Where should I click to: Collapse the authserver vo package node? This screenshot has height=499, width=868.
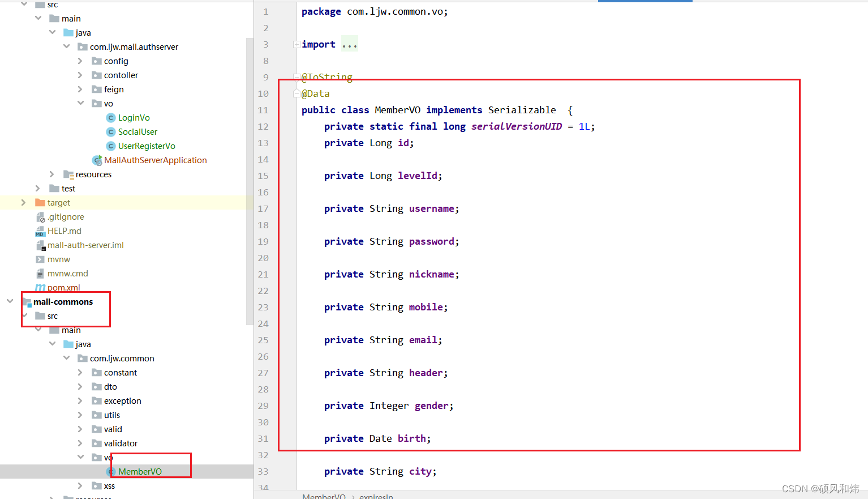coord(80,103)
